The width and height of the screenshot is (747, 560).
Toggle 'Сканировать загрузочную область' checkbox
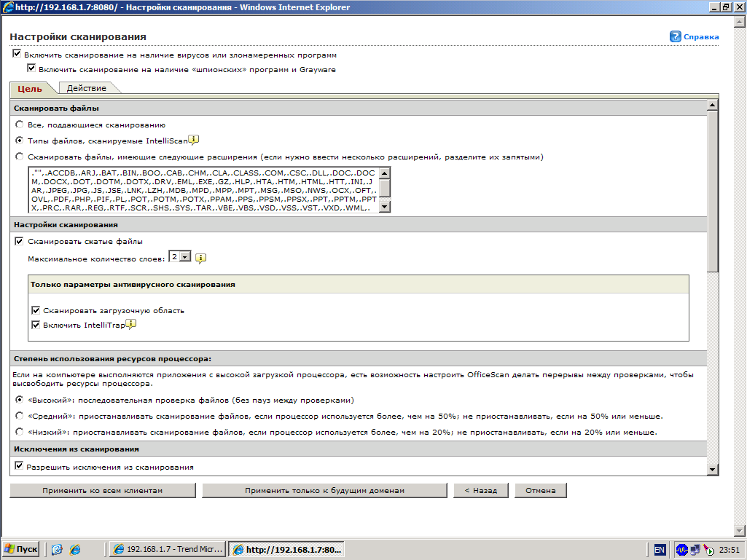pyautogui.click(x=36, y=310)
